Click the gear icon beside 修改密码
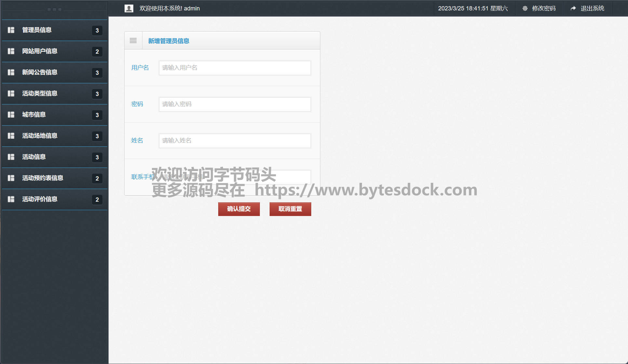The height and width of the screenshot is (364, 628). click(525, 8)
